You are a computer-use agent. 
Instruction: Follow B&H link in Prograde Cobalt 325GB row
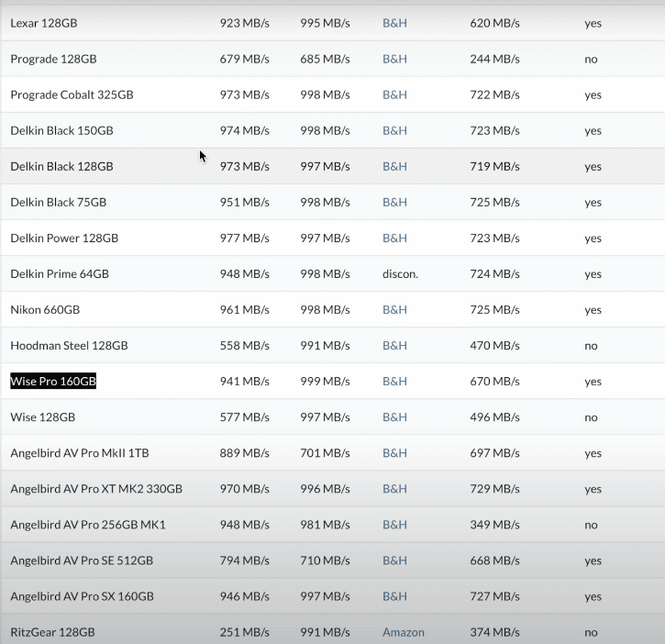tap(394, 94)
